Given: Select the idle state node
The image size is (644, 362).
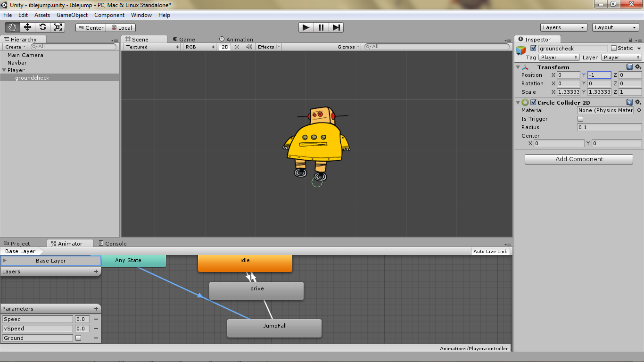Looking at the screenshot, I should pyautogui.click(x=245, y=263).
